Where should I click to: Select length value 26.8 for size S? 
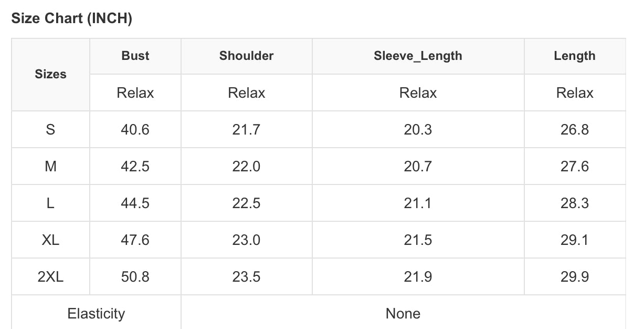[574, 130]
